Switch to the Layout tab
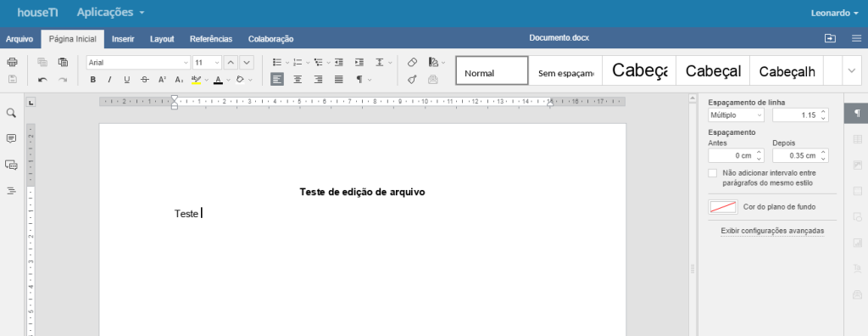 click(162, 39)
